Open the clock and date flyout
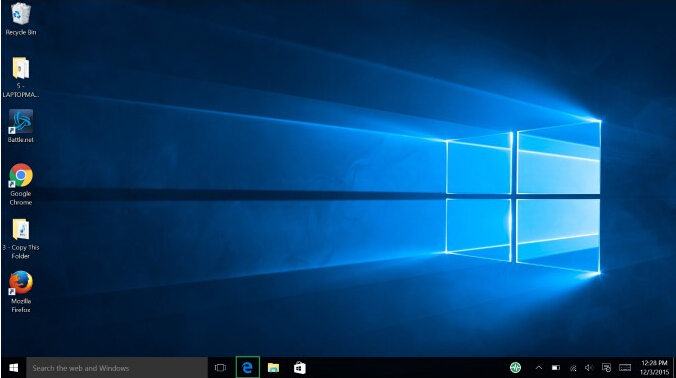 coord(654,368)
